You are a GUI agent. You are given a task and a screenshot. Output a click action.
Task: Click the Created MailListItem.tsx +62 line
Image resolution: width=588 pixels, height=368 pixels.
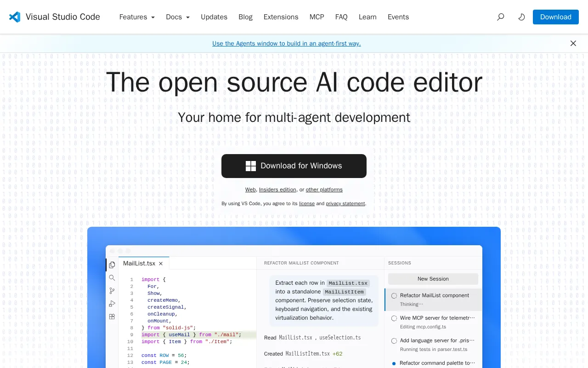coord(303,354)
